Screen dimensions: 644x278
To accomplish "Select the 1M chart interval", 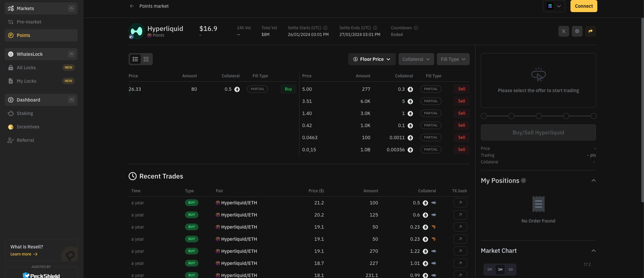I will pyautogui.click(x=490, y=270).
